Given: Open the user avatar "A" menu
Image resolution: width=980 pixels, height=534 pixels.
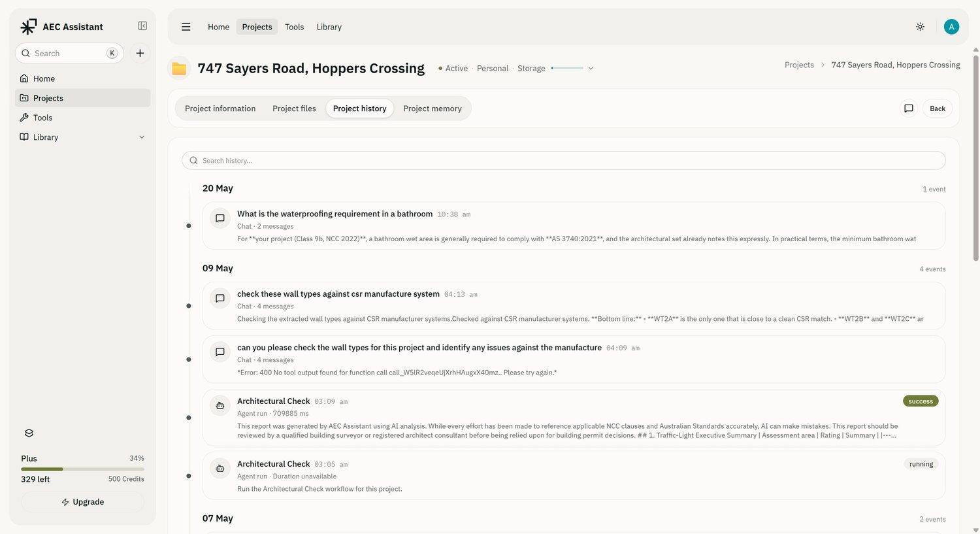Looking at the screenshot, I should (951, 27).
